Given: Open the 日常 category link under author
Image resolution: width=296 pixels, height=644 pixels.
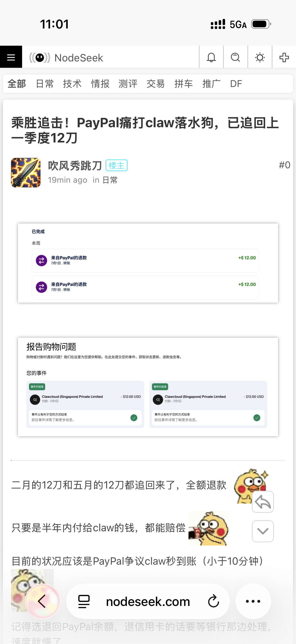Looking at the screenshot, I should [110, 180].
